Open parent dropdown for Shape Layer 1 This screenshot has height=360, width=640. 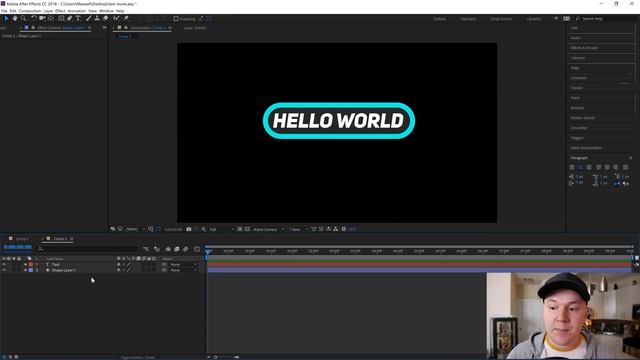[x=183, y=270]
